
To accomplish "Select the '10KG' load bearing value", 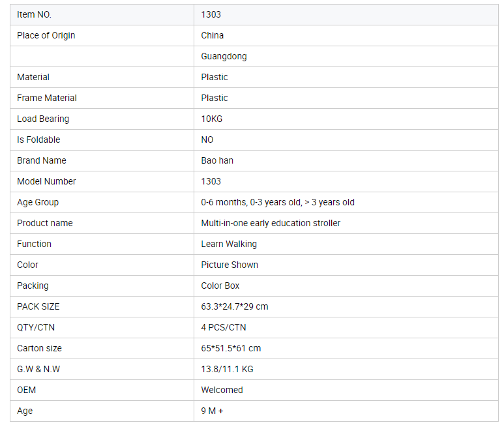I will (x=211, y=119).
